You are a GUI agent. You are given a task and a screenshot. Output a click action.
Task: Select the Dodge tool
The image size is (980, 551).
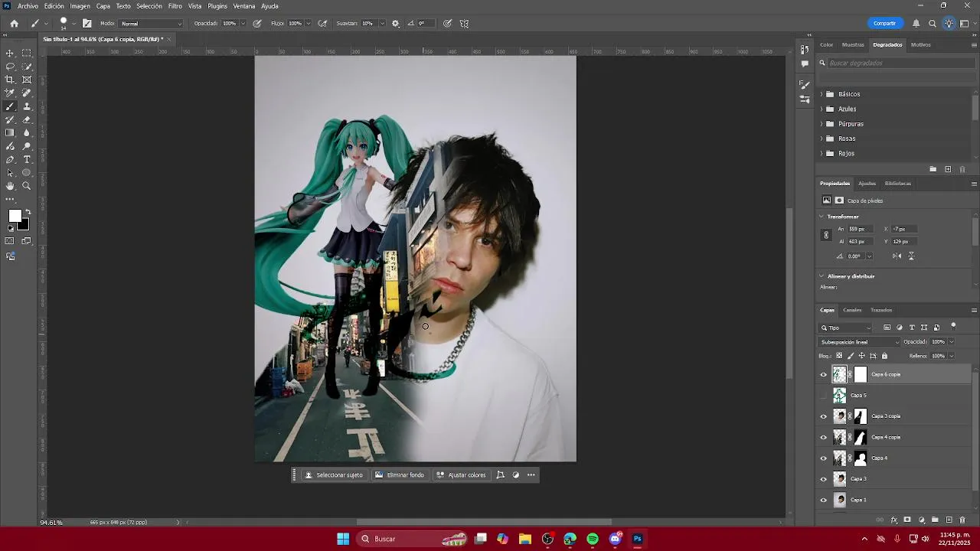coord(27,146)
